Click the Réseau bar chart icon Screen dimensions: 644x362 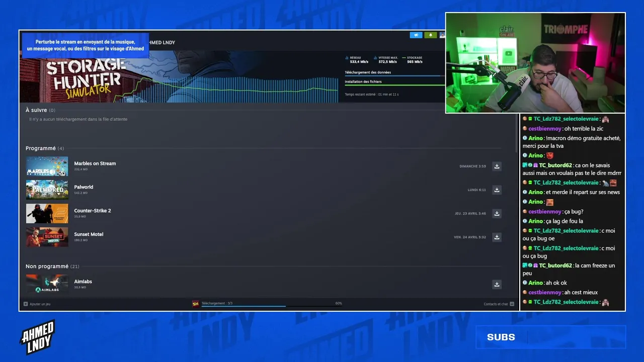click(347, 58)
